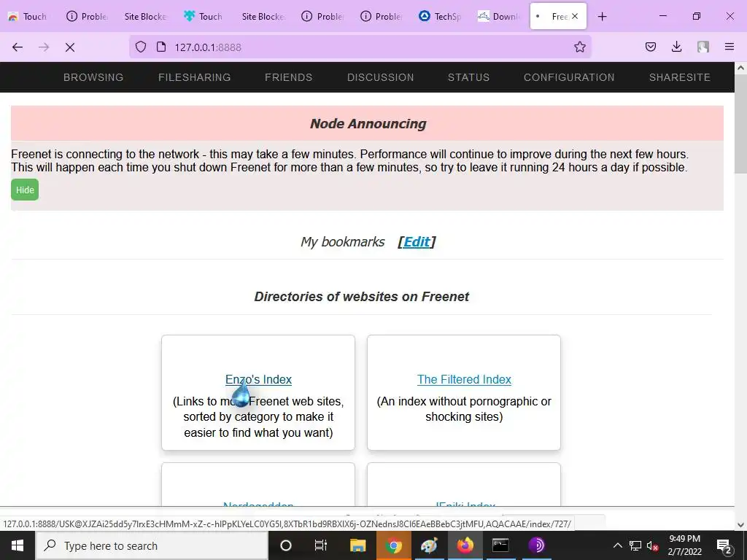Open the notification center icon

click(724, 545)
